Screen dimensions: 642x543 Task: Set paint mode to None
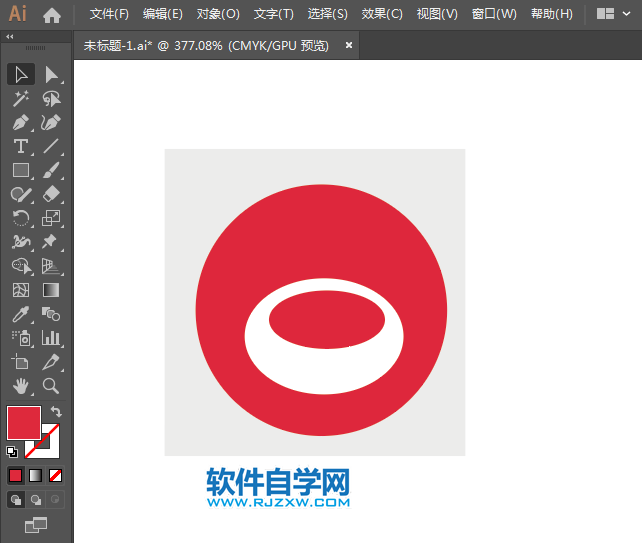pos(55,475)
